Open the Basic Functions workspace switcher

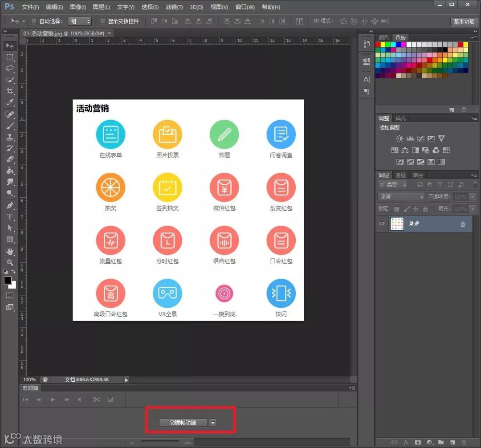(464, 21)
